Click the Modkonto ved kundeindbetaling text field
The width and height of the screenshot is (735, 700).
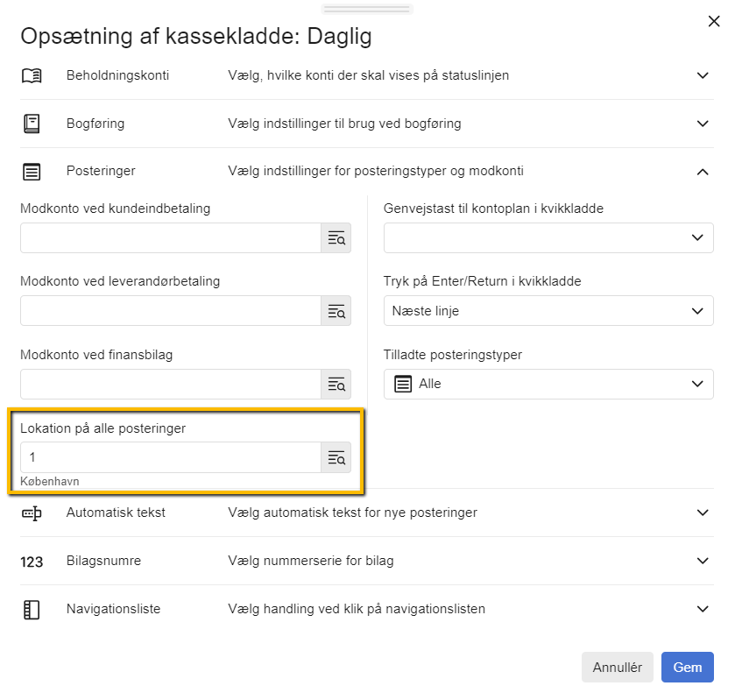click(x=171, y=238)
